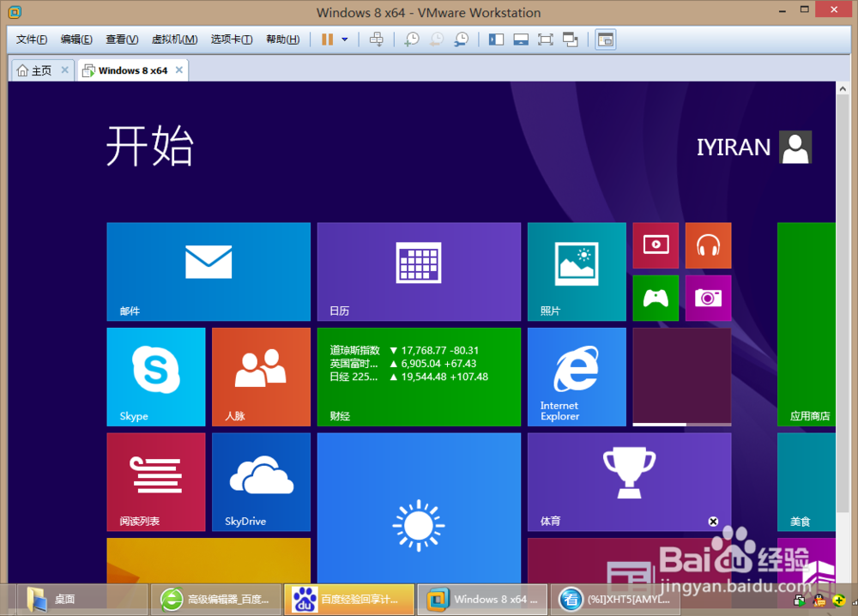Viewport: 858px width, 616px height.
Task: Take a snapshot of the virtual machine
Action: point(412,39)
